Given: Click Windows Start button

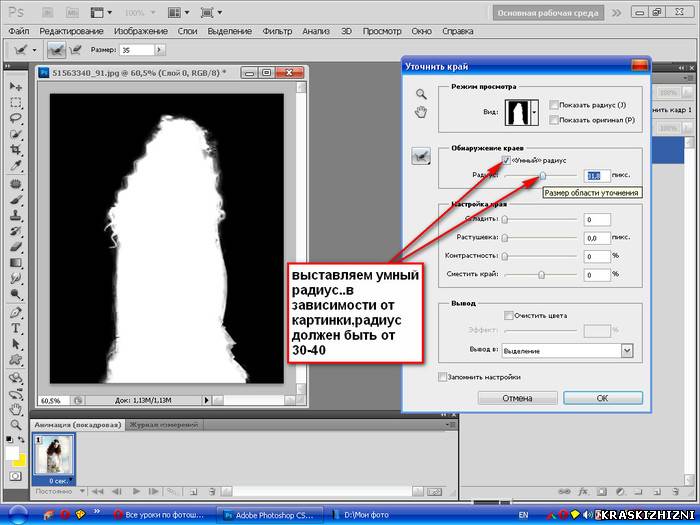Looking at the screenshot, I should tap(18, 515).
